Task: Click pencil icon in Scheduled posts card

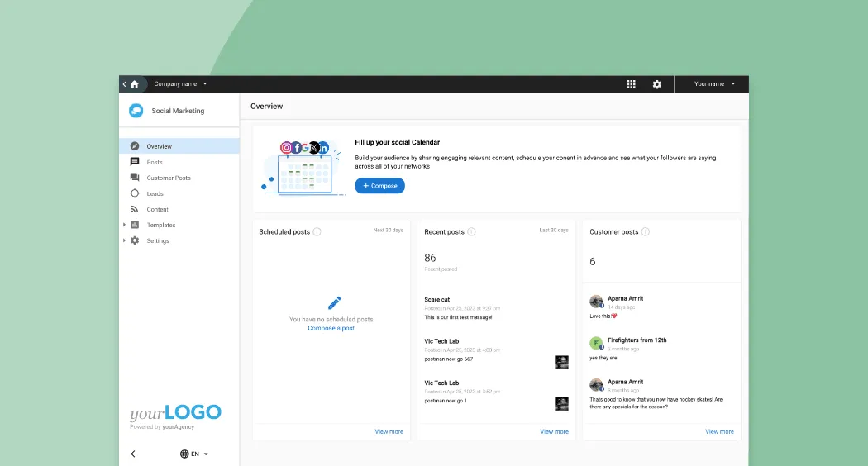Action: click(334, 303)
